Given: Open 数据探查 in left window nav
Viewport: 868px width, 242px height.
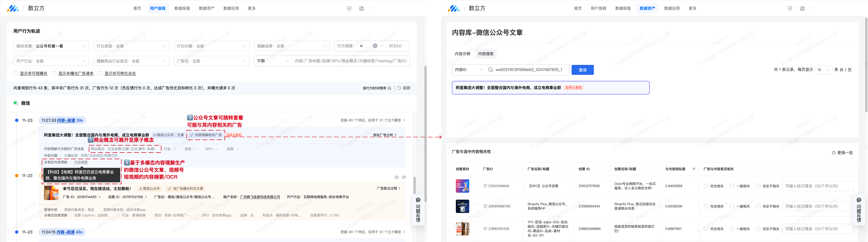Looking at the screenshot, I should click(182, 8).
